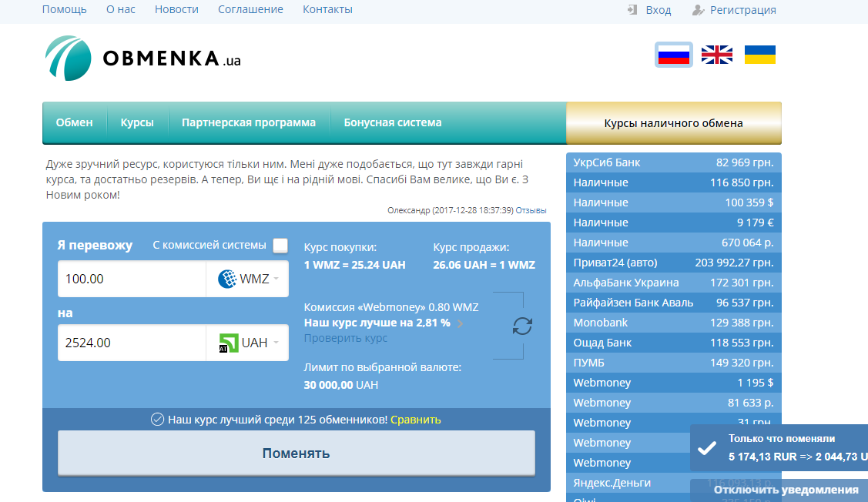Switch site language using the Russian flag

point(673,55)
